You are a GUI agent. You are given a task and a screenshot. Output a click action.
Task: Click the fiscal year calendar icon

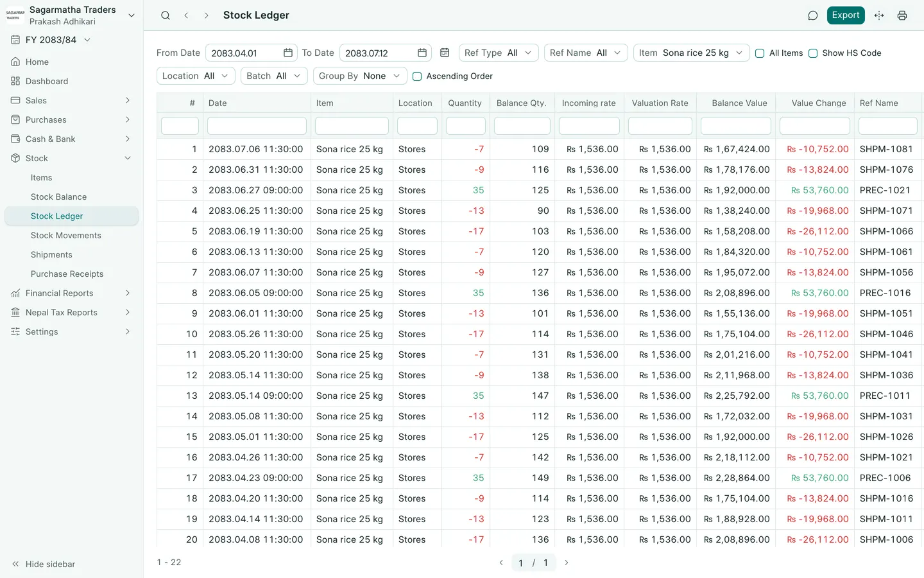[15, 40]
